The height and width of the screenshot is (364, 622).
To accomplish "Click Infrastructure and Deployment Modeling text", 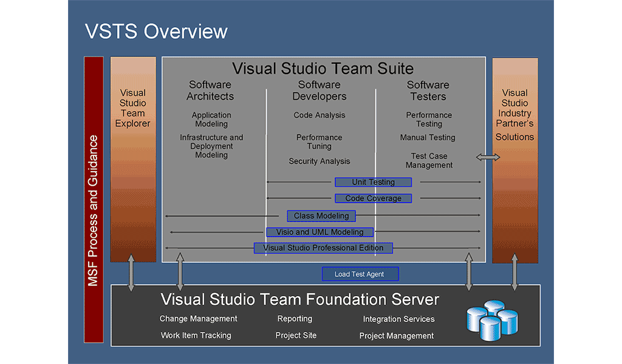I will (x=211, y=146).
